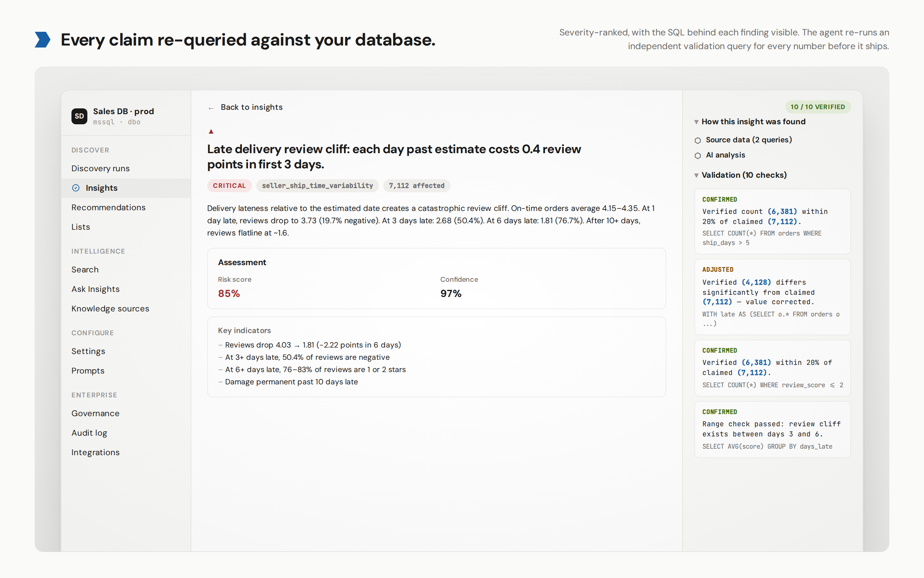
Task: Open CONFIRMED check with review_score query
Action: pos(772,368)
